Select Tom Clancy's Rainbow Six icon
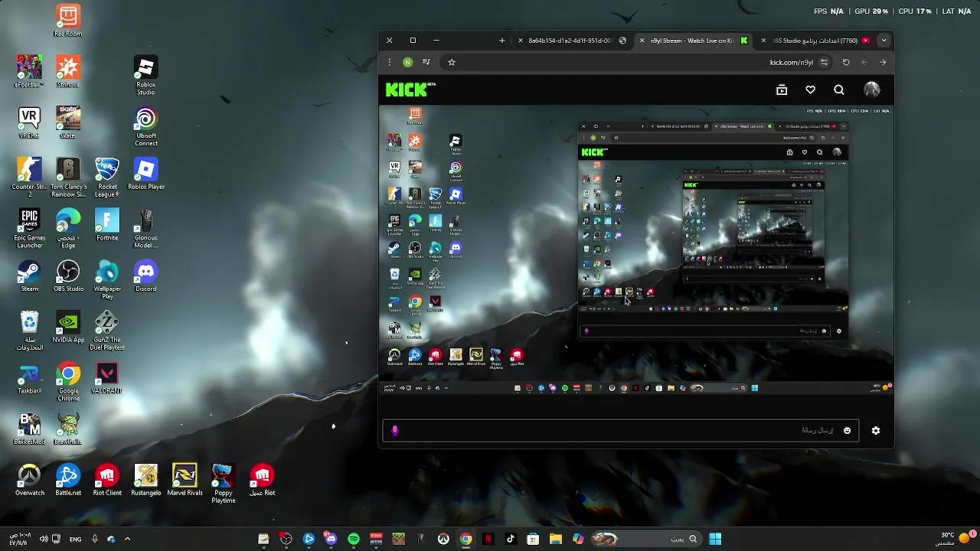Image resolution: width=980 pixels, height=551 pixels. (x=68, y=178)
